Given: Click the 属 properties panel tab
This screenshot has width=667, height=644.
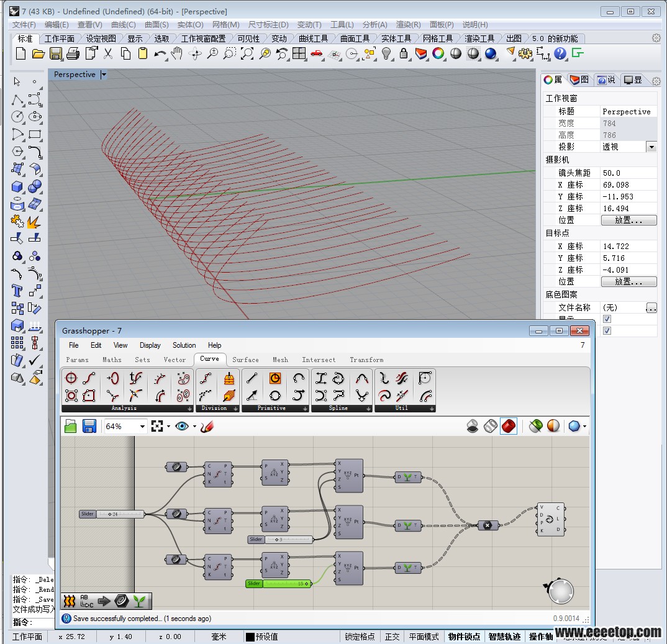Looking at the screenshot, I should pyautogui.click(x=553, y=80).
